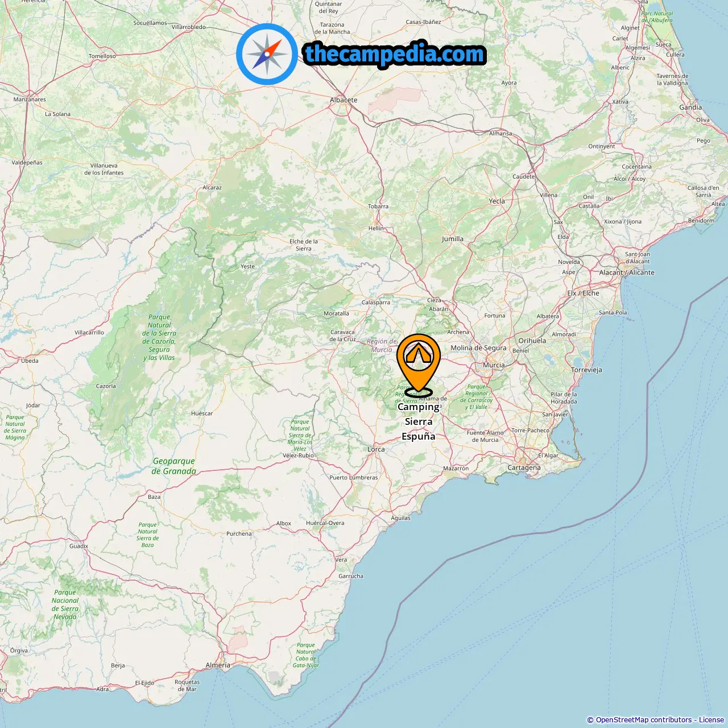Click the Molina de Segura label
Image resolution: width=728 pixels, height=728 pixels.
478,348
